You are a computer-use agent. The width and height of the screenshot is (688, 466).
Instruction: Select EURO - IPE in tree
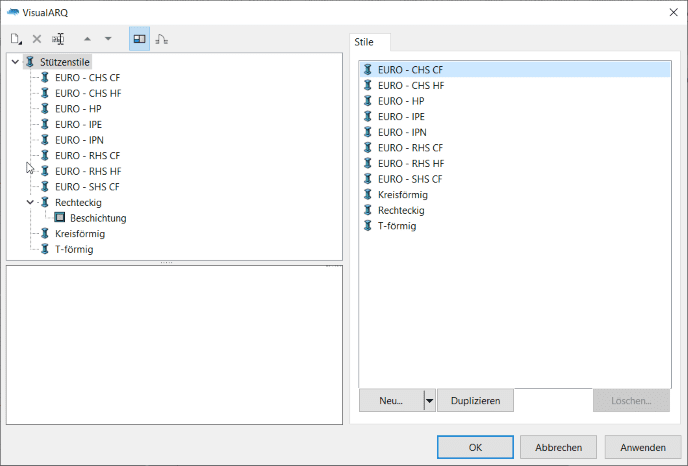click(x=79, y=125)
